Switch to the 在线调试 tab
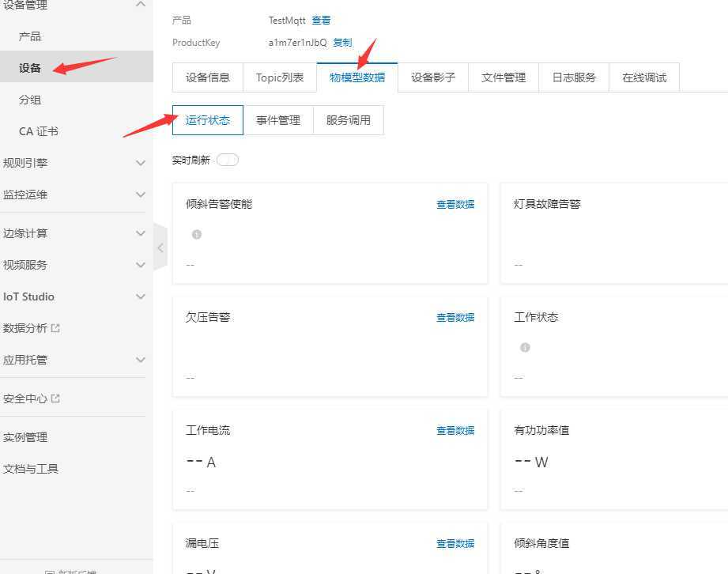Screen dimensions: 728x574 644,77
